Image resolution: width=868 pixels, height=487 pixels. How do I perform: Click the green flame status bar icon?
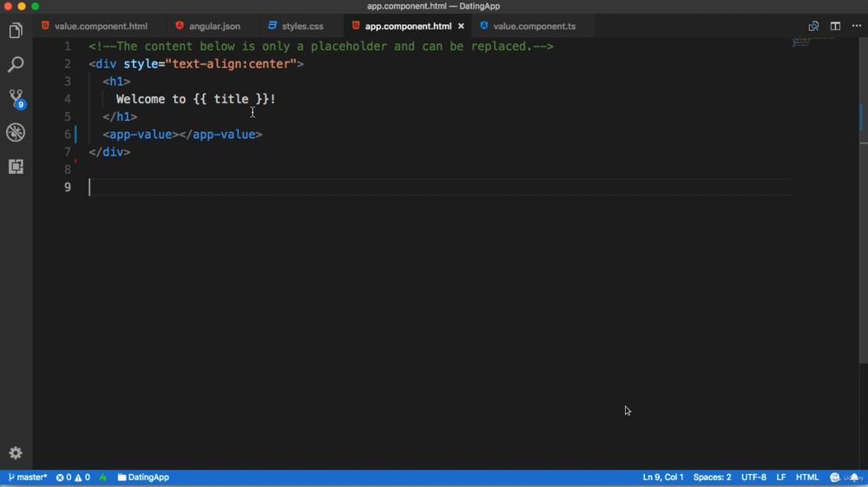pos(103,477)
